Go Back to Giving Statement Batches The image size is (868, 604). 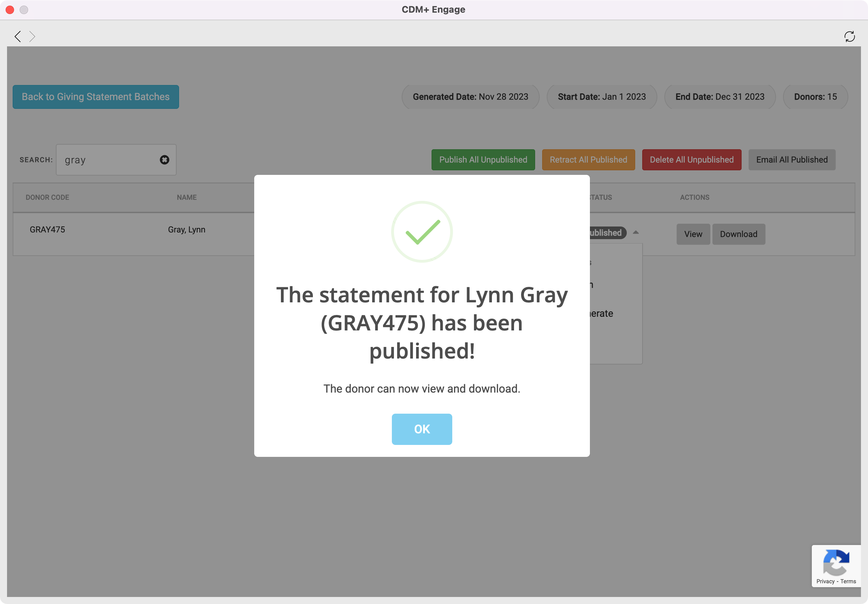[96, 97]
